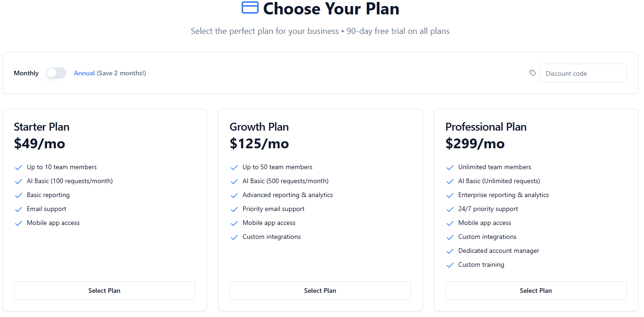
Task: Click checkmark icon next to Basic reporting
Action: tap(19, 195)
